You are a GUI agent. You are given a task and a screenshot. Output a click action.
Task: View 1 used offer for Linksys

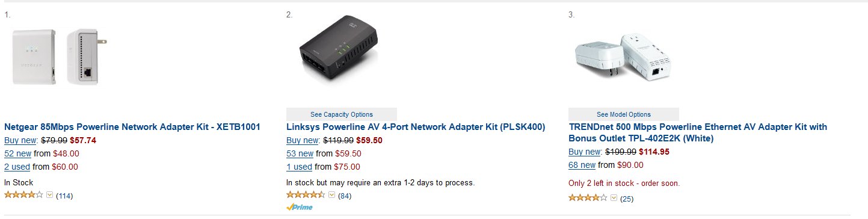click(299, 167)
